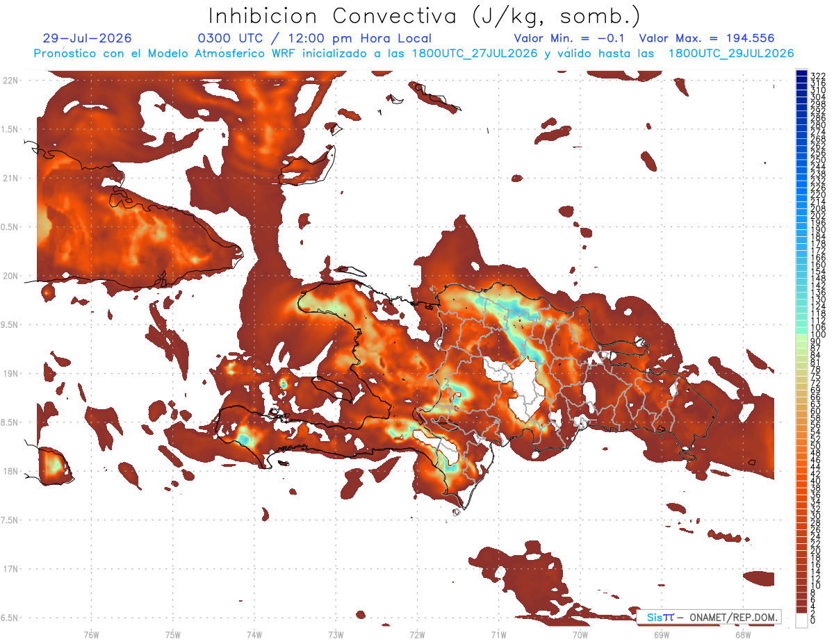Click the "71W" longitude label
This screenshot has width=834, height=644.
coord(498,634)
